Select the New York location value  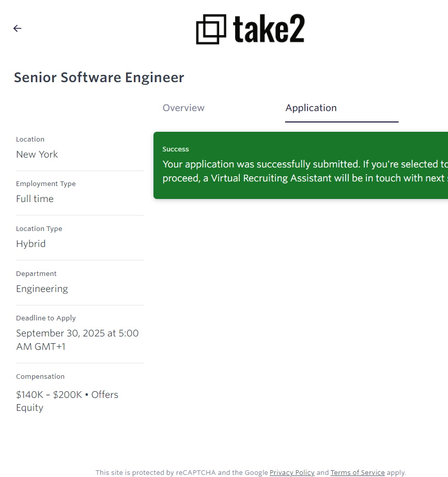click(x=37, y=155)
